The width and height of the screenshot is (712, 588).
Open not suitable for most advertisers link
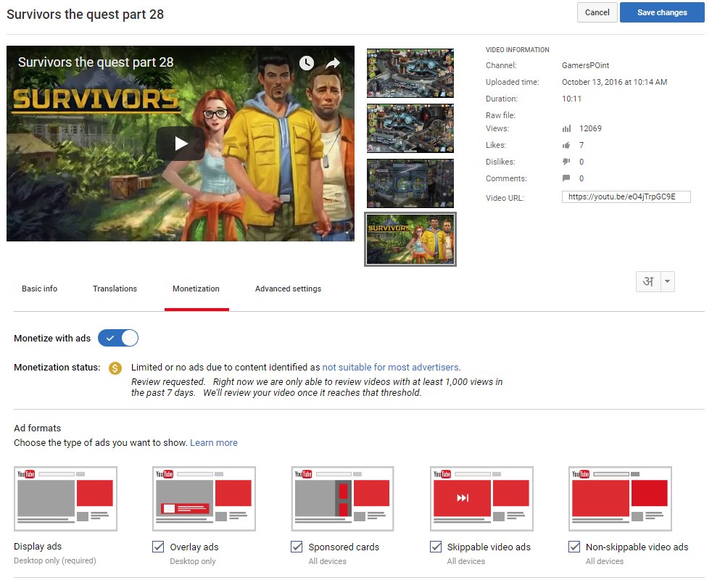click(391, 368)
